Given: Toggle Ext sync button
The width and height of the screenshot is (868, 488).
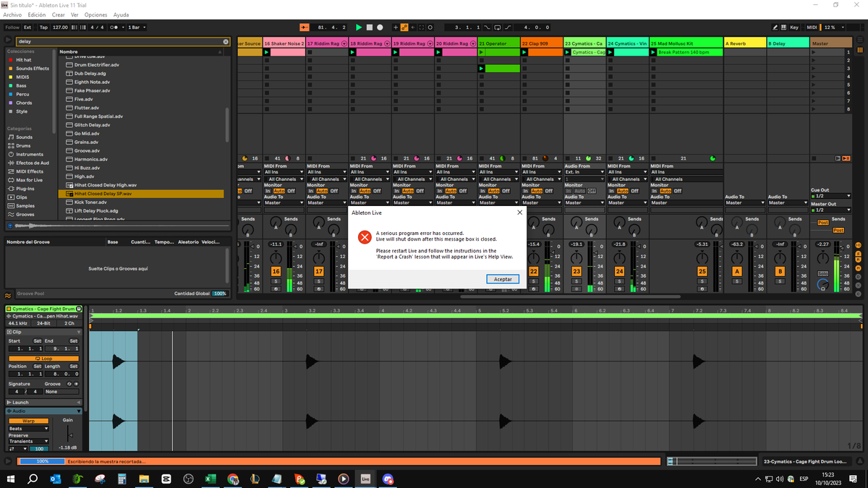Looking at the screenshot, I should 28,27.
